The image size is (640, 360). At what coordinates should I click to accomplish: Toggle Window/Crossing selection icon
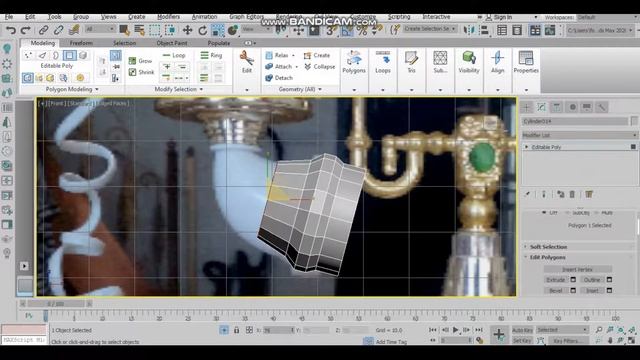click(170, 30)
